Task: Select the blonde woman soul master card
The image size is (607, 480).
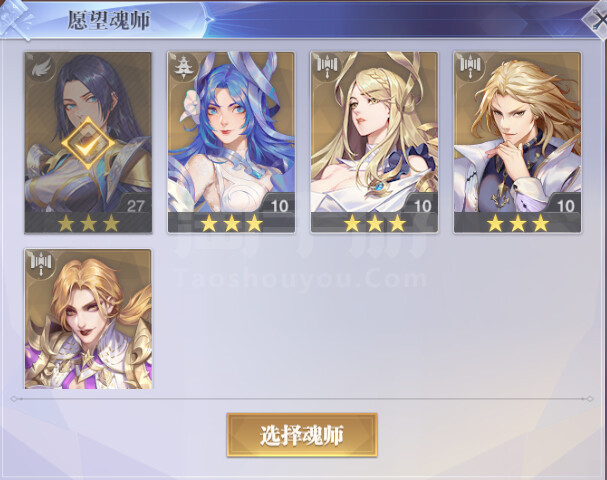Action: click(x=374, y=142)
